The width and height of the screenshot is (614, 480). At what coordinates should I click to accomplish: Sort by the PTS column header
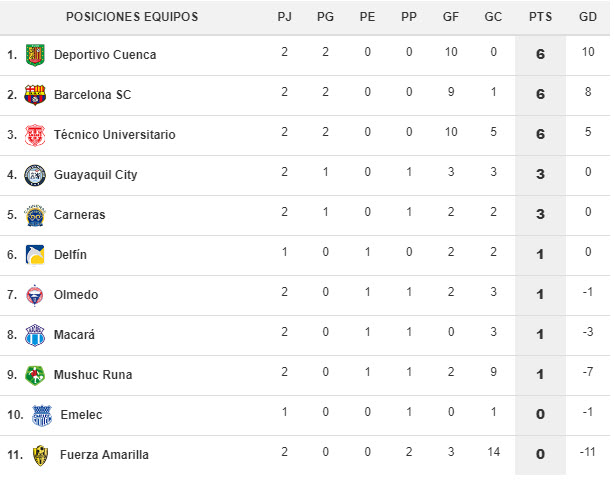[540, 17]
